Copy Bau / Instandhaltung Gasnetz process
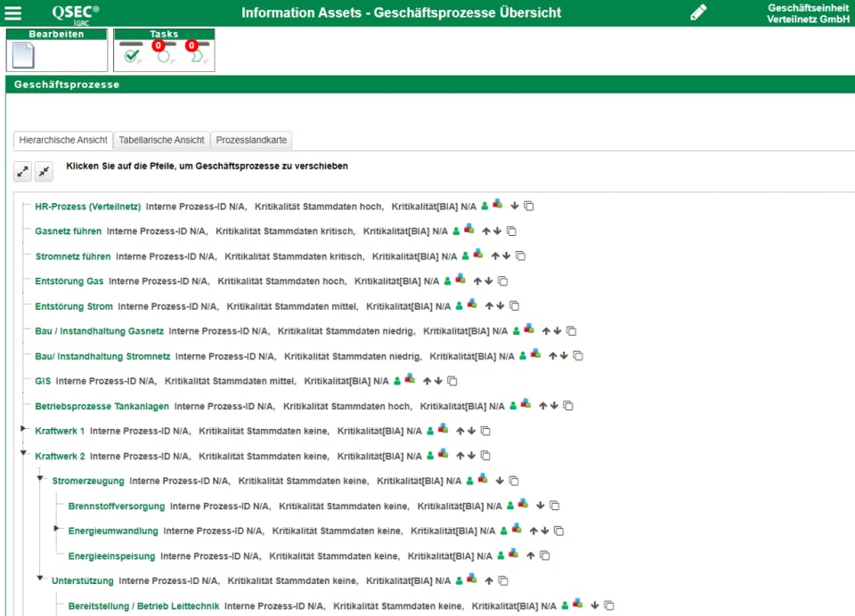The width and height of the screenshot is (855, 616). 572,331
